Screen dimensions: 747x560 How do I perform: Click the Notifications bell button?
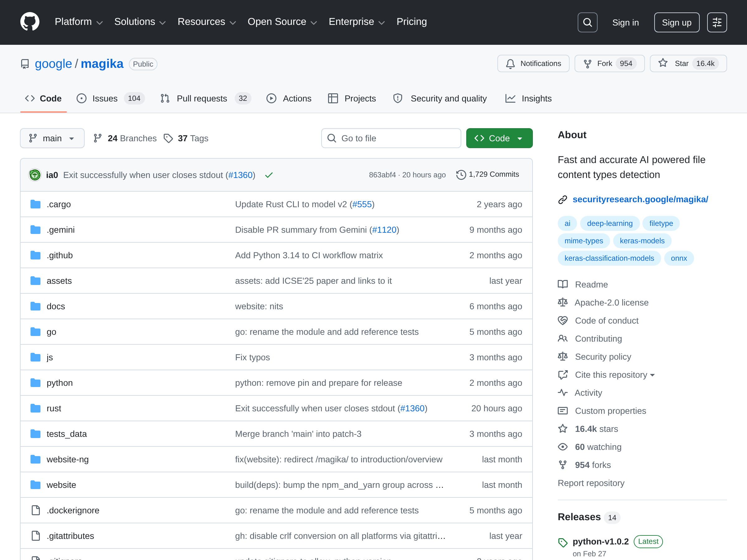(533, 63)
